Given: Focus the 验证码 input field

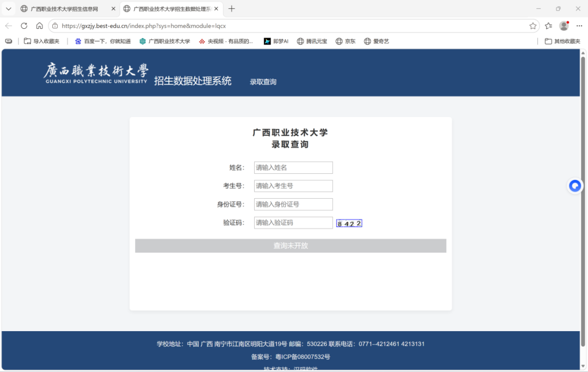Looking at the screenshot, I should click(x=293, y=223).
